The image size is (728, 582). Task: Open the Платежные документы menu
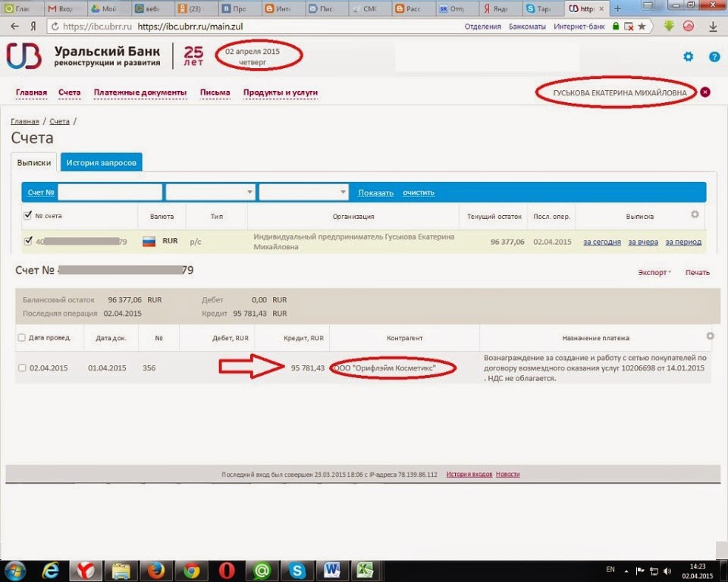(140, 92)
